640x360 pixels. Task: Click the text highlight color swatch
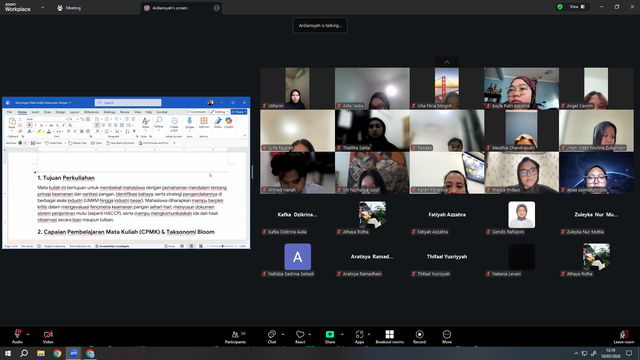coord(39,131)
